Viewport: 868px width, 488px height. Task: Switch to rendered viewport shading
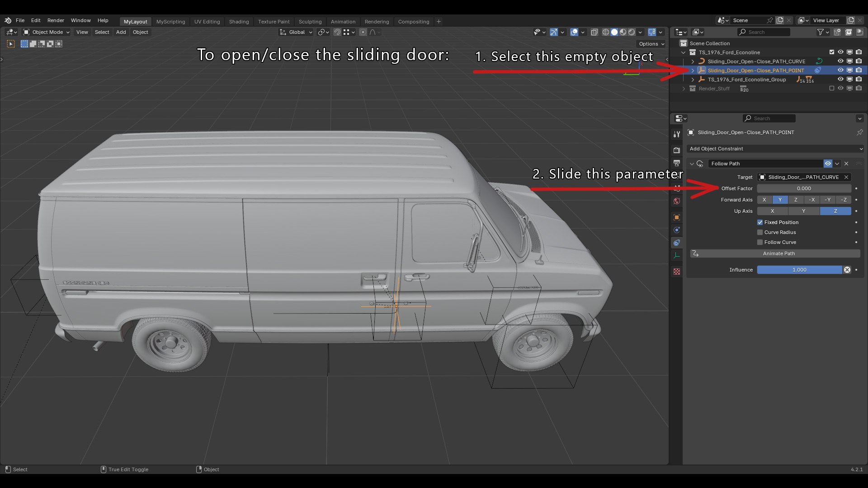[632, 32]
